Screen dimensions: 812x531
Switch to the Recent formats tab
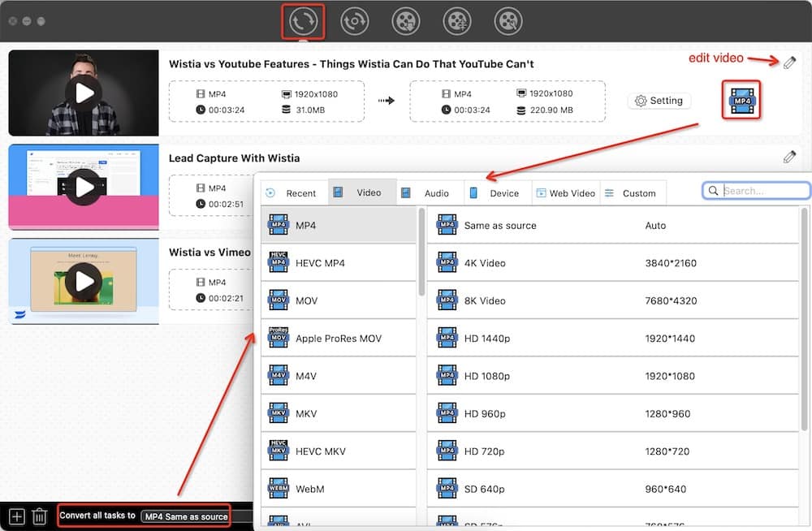[x=294, y=192]
